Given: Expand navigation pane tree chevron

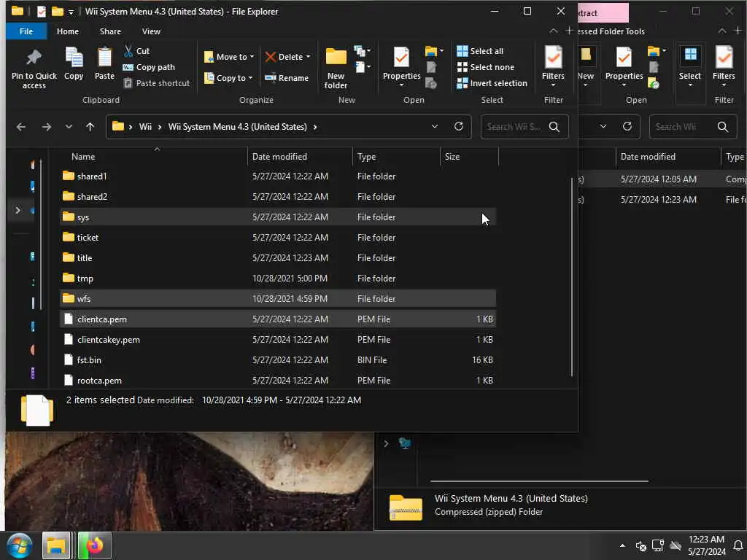Looking at the screenshot, I should (x=18, y=210).
